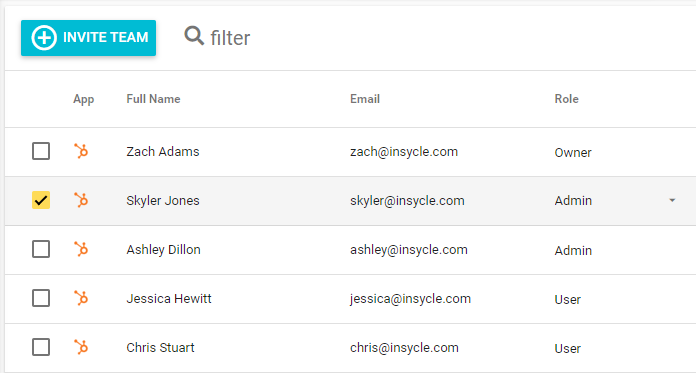Viewport: 696px width, 375px height.
Task: Click the zach@insycle.com email
Action: pyautogui.click(x=404, y=152)
